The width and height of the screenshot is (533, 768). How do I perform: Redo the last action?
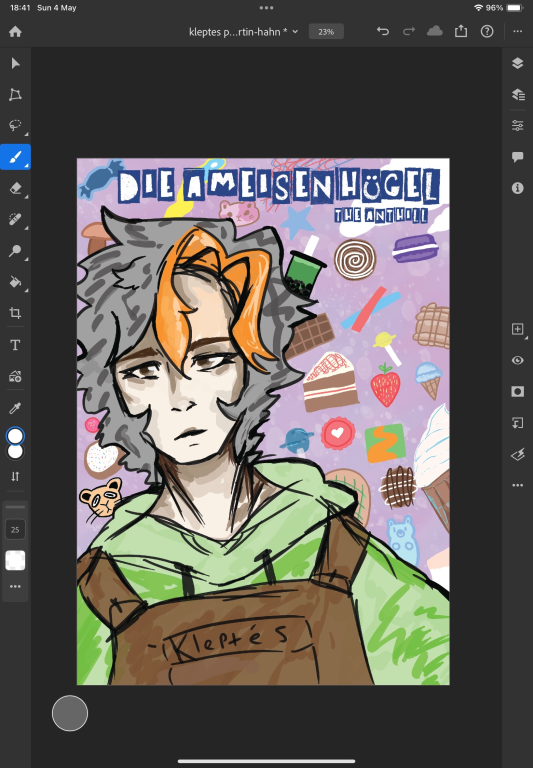tap(409, 31)
